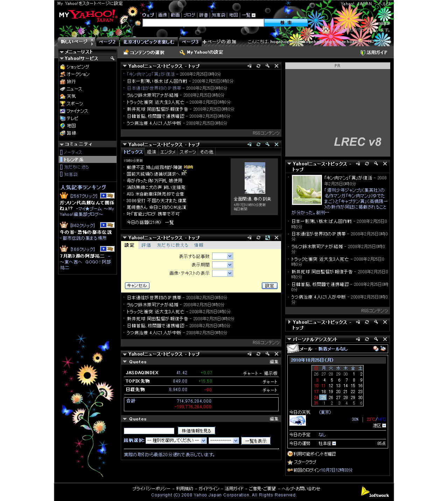
Task: Switch to the 北京オリンピックを楽しむ tab
Action: [149, 42]
